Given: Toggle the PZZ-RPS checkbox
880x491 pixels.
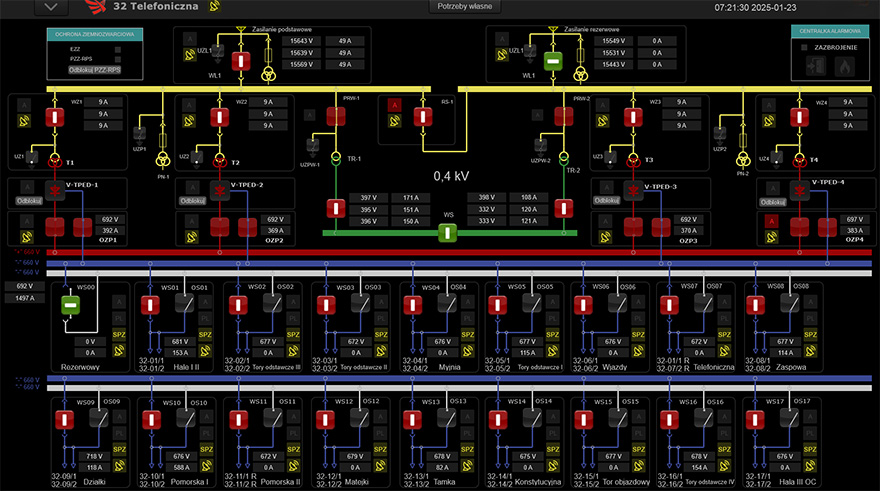Looking at the screenshot, I should (119, 59).
